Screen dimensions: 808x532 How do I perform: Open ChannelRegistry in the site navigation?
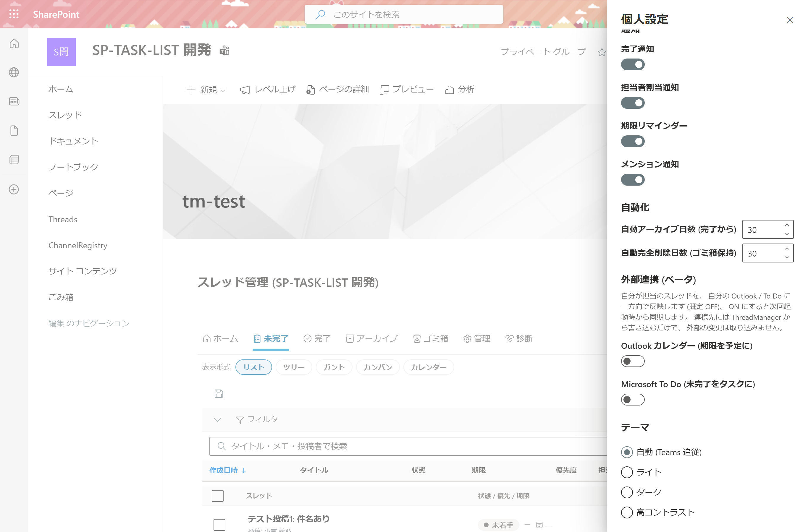(x=78, y=245)
